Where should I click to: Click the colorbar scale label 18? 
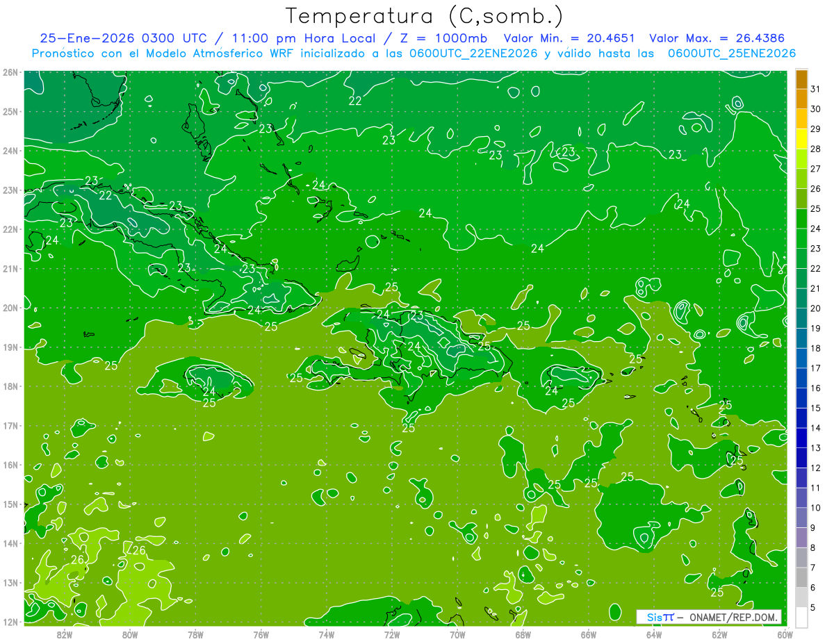[x=815, y=348]
